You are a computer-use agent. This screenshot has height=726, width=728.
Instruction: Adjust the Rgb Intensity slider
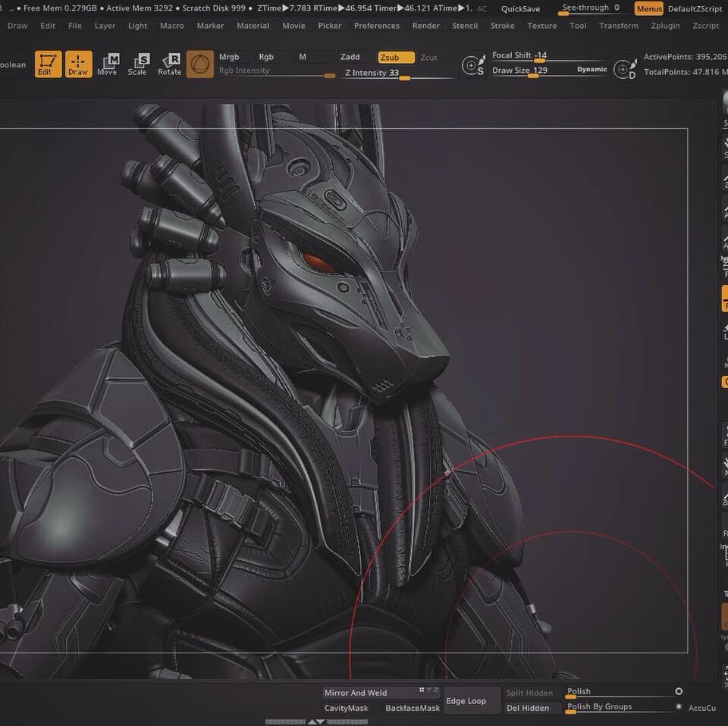coord(277,71)
